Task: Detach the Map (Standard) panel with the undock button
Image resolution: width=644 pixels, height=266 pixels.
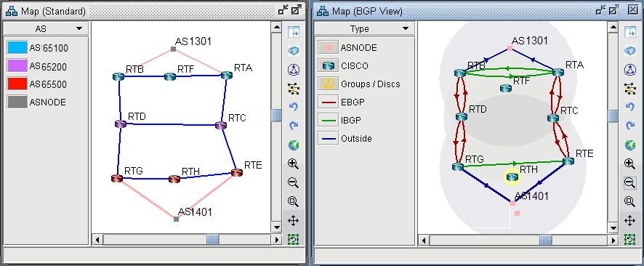Action: (283, 10)
